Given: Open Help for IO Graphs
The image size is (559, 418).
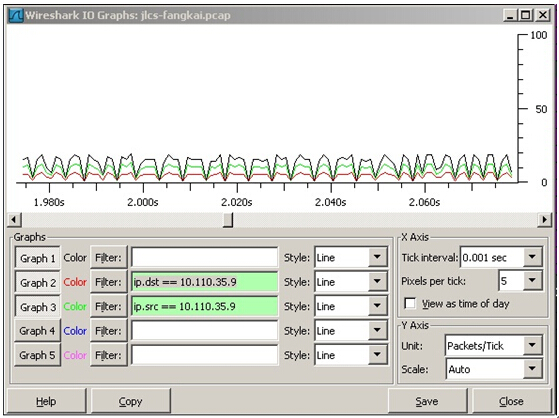Looking at the screenshot, I should (46, 402).
